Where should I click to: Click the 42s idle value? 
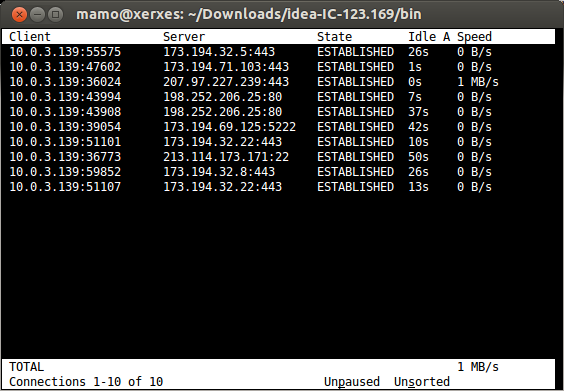[418, 127]
